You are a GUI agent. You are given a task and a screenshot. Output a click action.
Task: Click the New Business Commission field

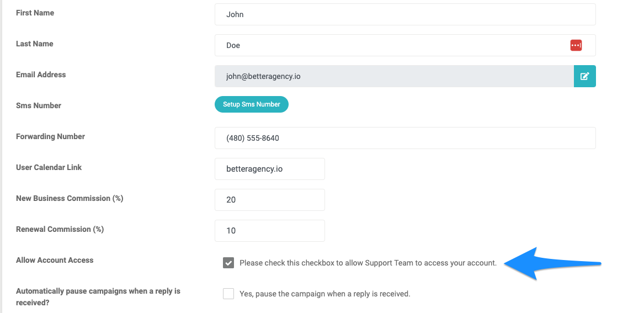click(x=270, y=200)
